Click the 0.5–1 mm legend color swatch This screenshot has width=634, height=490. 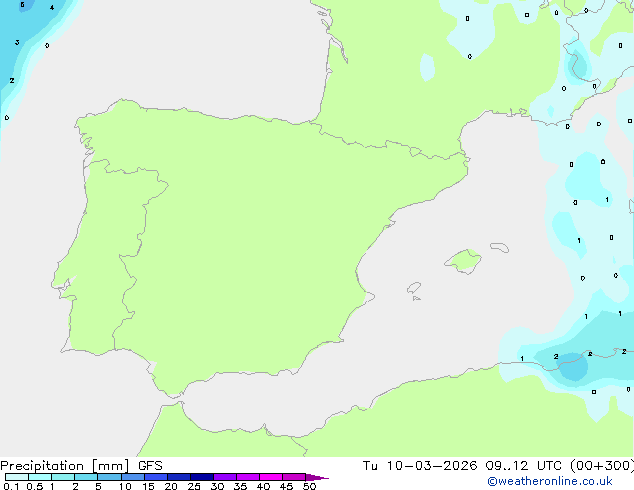40,477
